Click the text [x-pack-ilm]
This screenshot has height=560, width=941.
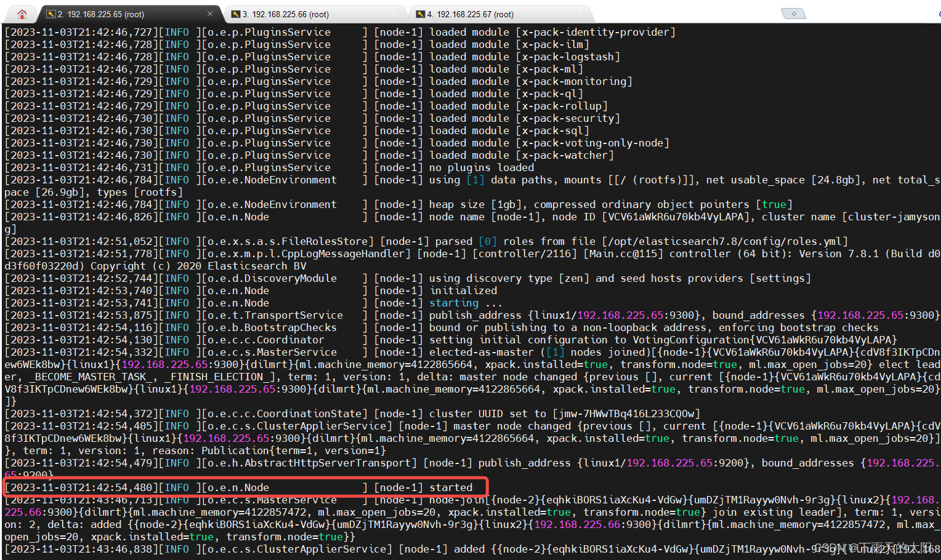click(552, 44)
